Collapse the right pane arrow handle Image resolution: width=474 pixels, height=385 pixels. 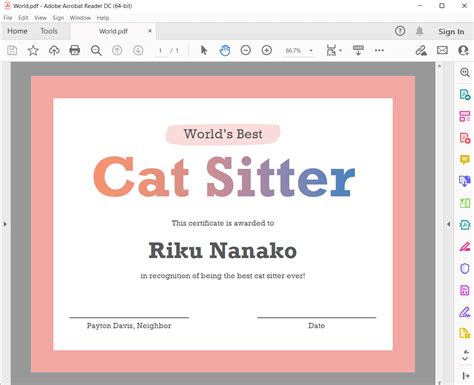point(449,224)
